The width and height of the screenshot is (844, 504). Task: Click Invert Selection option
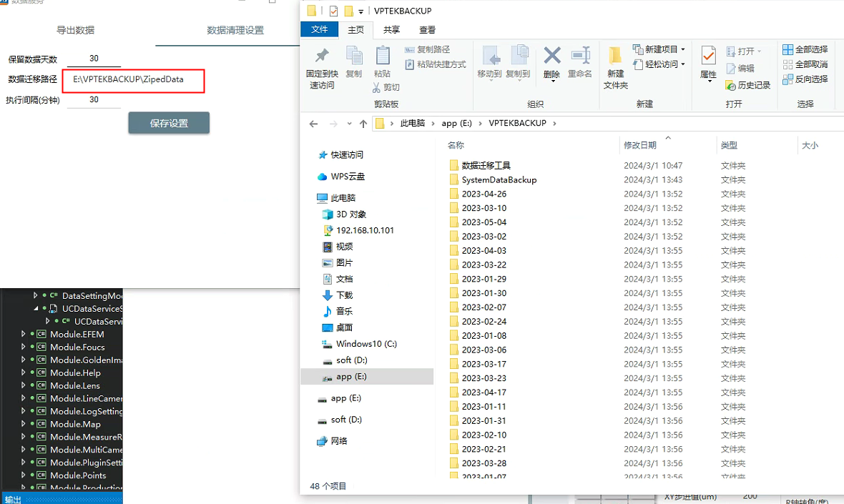point(805,79)
